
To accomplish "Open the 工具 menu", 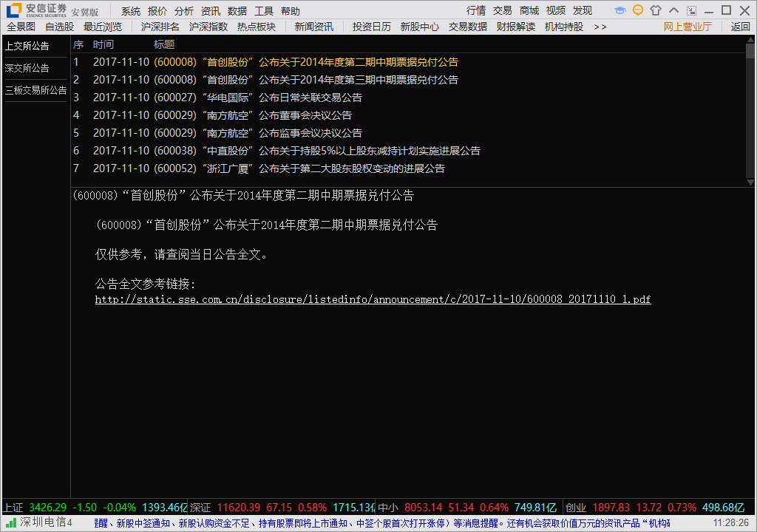I will coord(264,10).
